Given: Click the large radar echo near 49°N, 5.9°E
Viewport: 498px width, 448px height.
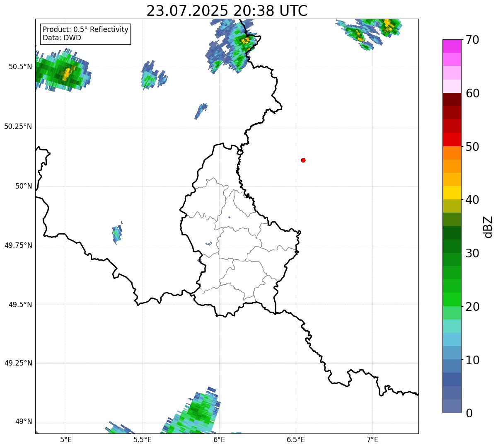Looking at the screenshot, I should point(193,411).
